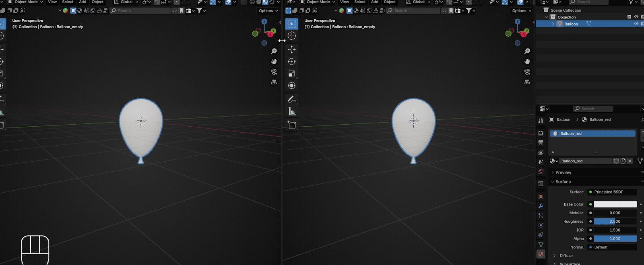Select the Balloon_red material slot
This screenshot has width=644, height=265.
coord(592,134)
